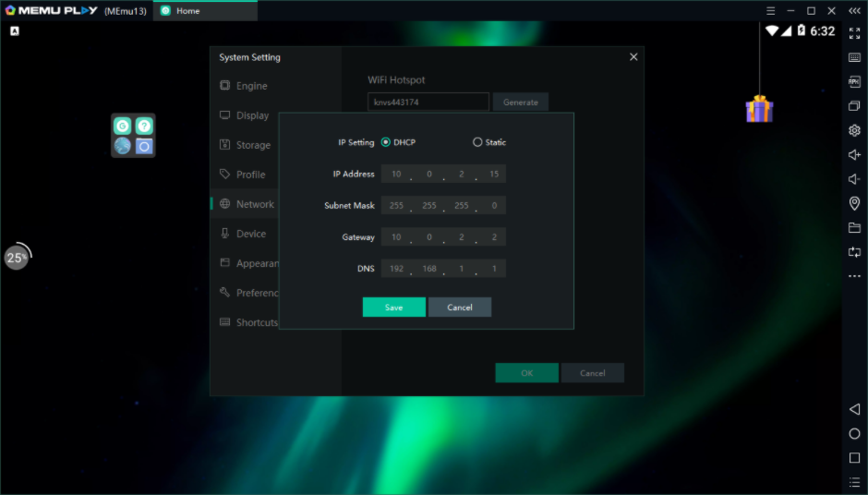Open the multi-instance window icon
The height and width of the screenshot is (495, 868).
[x=854, y=106]
